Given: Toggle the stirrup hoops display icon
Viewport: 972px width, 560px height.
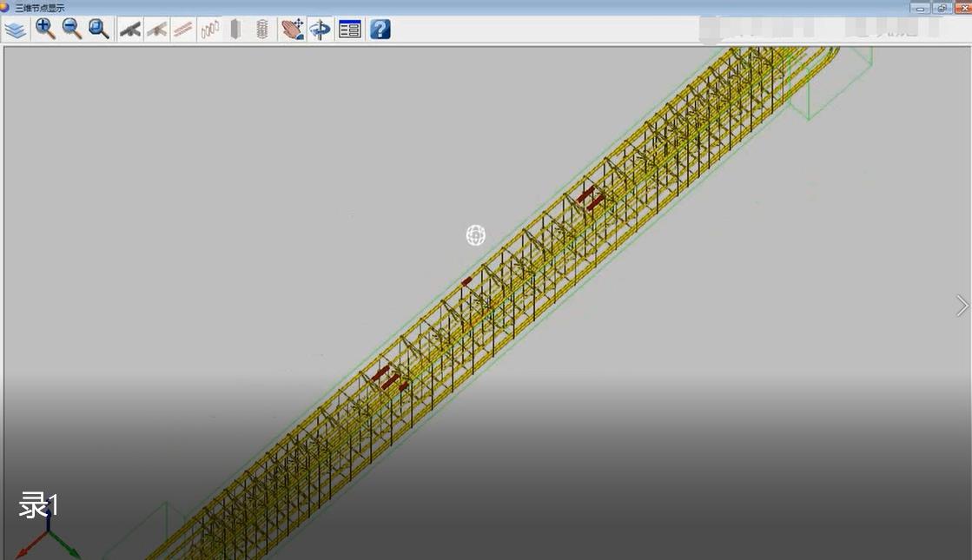Looking at the screenshot, I should [x=209, y=30].
